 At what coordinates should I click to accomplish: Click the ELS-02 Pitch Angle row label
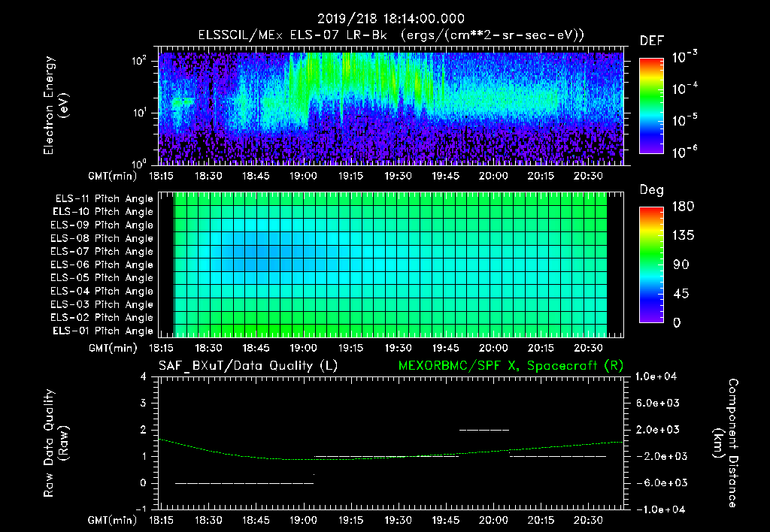pyautogui.click(x=102, y=318)
